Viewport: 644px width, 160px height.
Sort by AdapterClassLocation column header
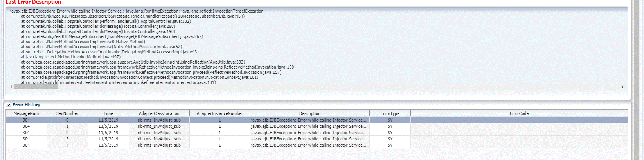[159, 113]
